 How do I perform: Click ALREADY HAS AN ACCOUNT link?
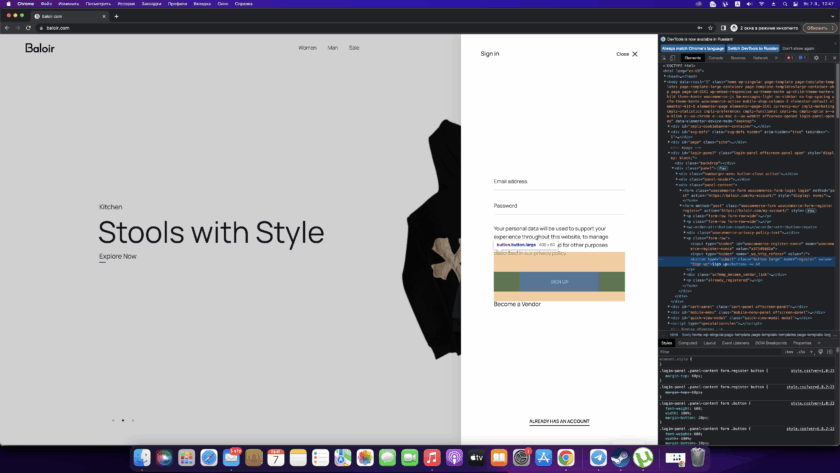(x=559, y=422)
